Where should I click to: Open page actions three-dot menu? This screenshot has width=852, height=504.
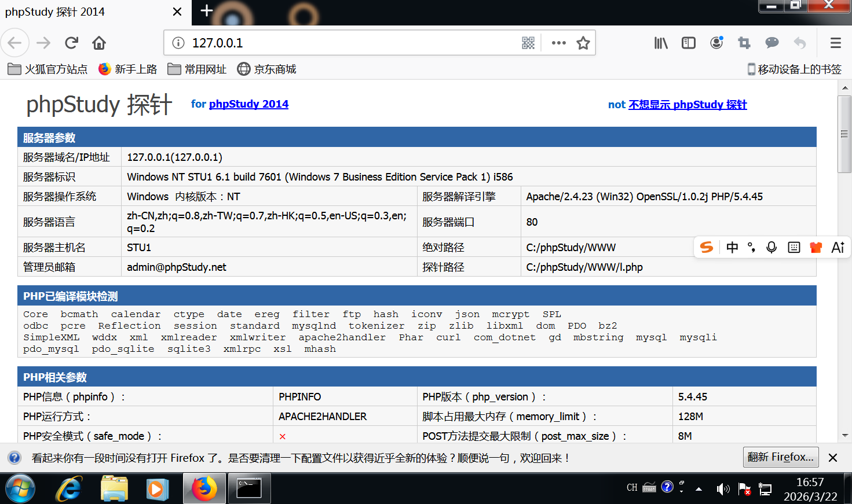tap(559, 43)
